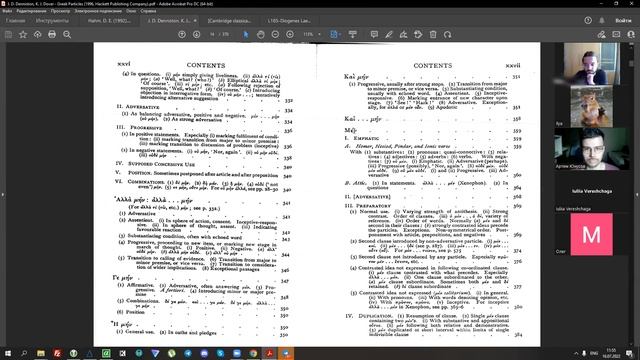
Task: Open the Просмотр menu
Action: pyautogui.click(x=60, y=11)
